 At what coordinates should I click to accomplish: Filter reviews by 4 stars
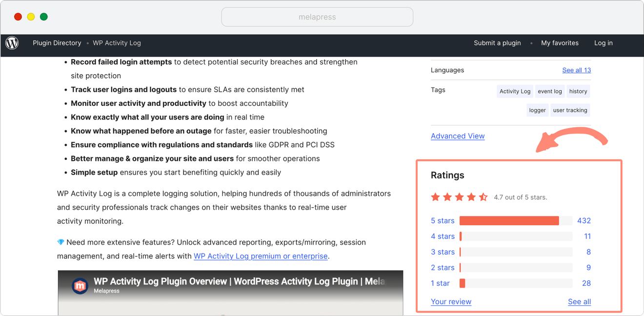pos(443,237)
